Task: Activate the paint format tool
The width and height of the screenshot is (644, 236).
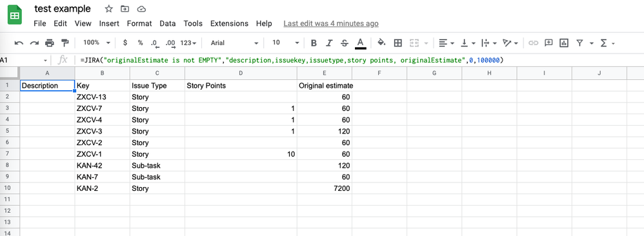Action: coord(65,43)
